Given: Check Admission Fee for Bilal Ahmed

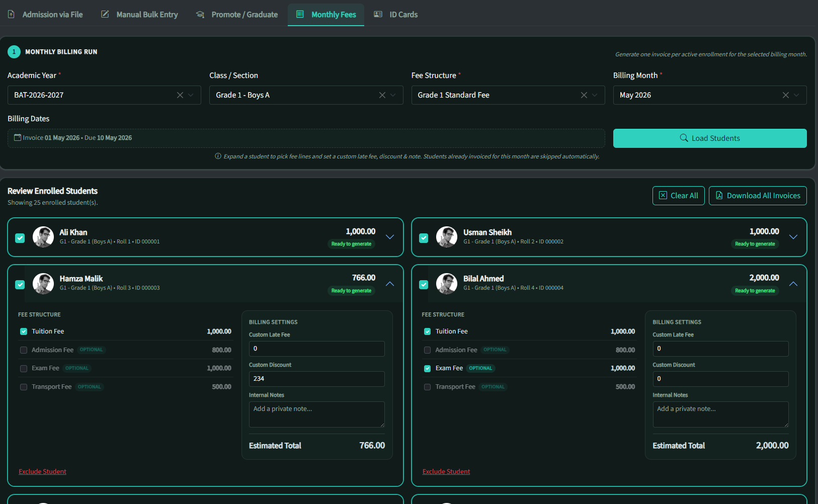Looking at the screenshot, I should (x=428, y=350).
